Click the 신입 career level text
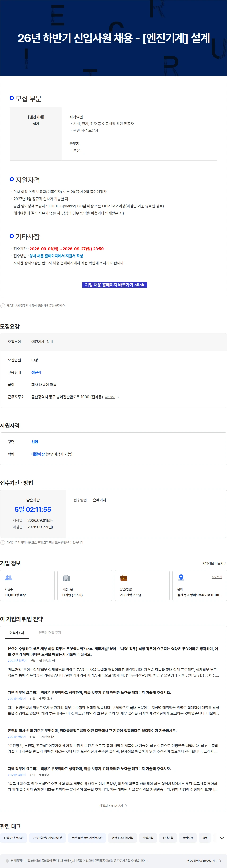Viewport: 227px width, 868px height. coord(35,442)
